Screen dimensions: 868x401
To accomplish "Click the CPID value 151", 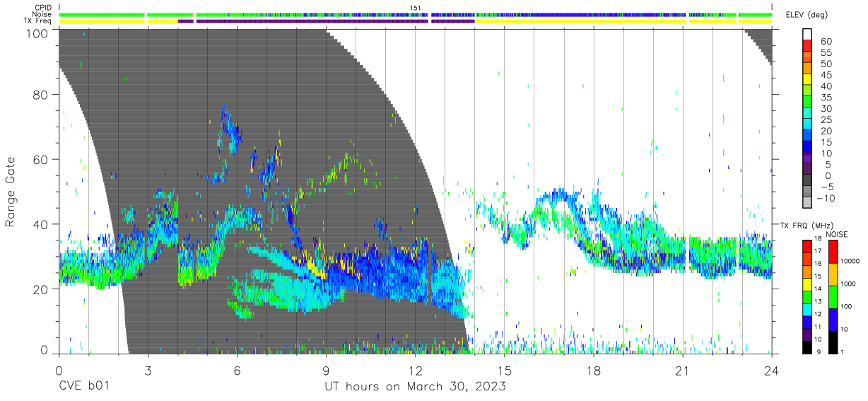I will pos(416,8).
